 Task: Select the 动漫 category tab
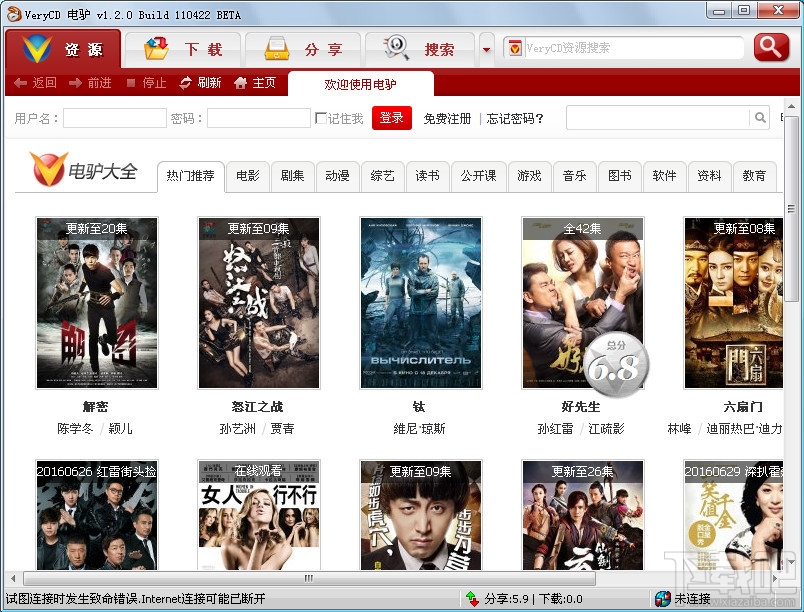click(337, 176)
